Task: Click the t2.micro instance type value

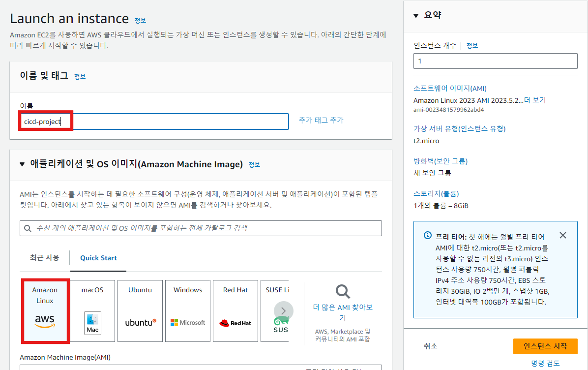Action: [x=426, y=141]
